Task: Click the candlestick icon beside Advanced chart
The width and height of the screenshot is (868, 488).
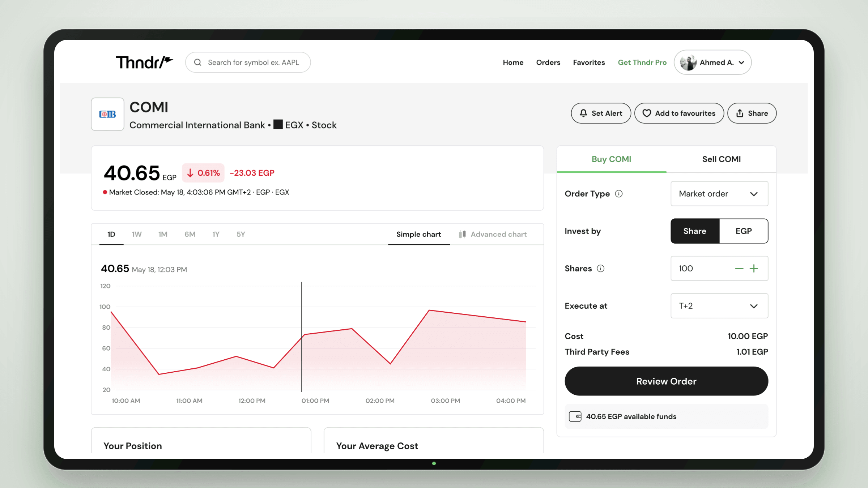Action: click(x=462, y=234)
